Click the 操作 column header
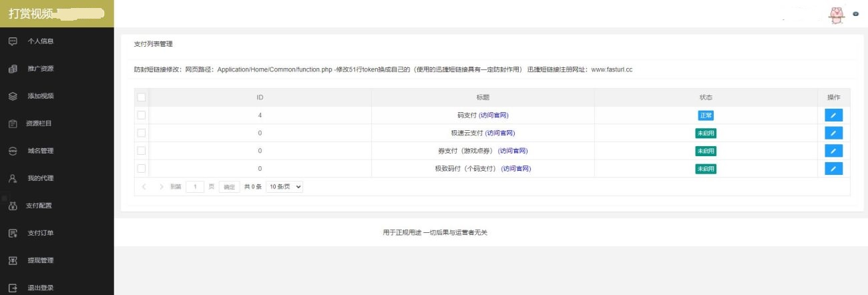868x295 pixels. [x=833, y=97]
